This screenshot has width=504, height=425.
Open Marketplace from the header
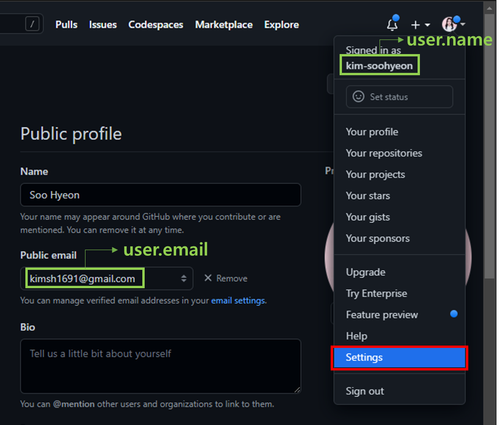(x=224, y=25)
